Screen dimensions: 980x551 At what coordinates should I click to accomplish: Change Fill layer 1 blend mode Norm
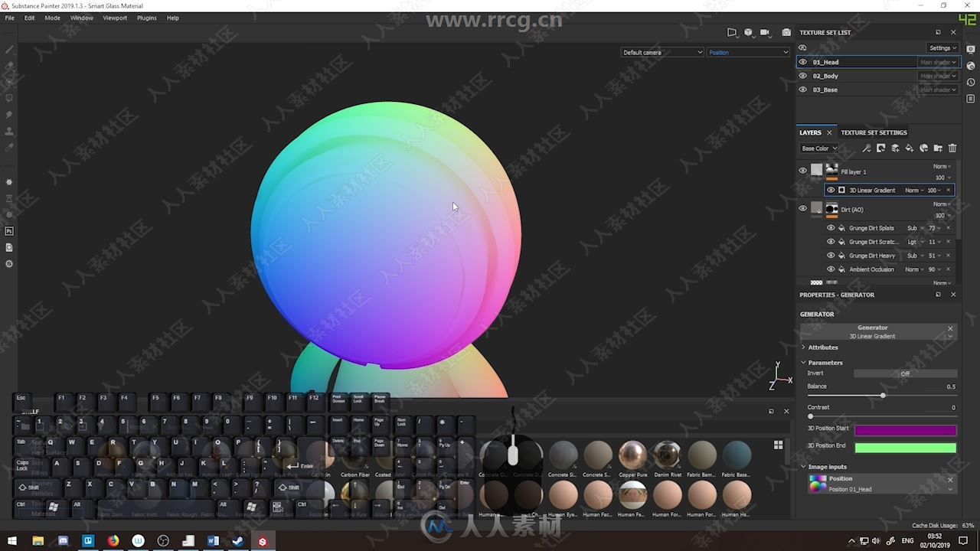click(x=942, y=166)
